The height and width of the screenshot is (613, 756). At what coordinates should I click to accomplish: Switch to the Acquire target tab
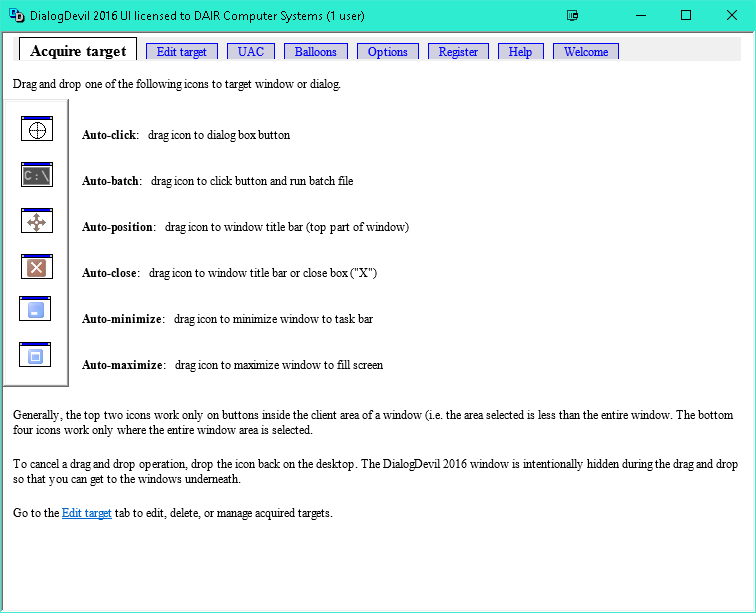click(78, 51)
